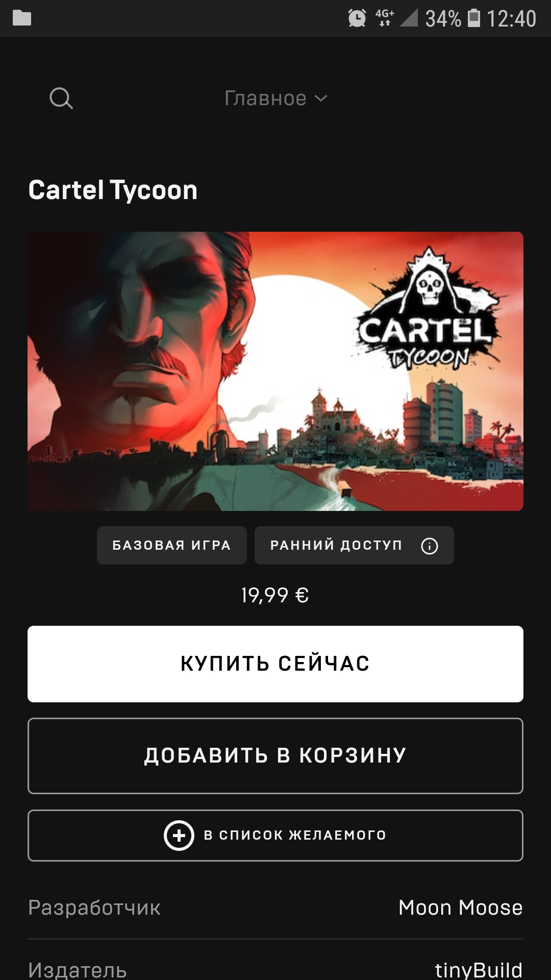Screen dimensions: 551x980
Task: Tap the 4G+ network indicator
Action: tap(385, 17)
